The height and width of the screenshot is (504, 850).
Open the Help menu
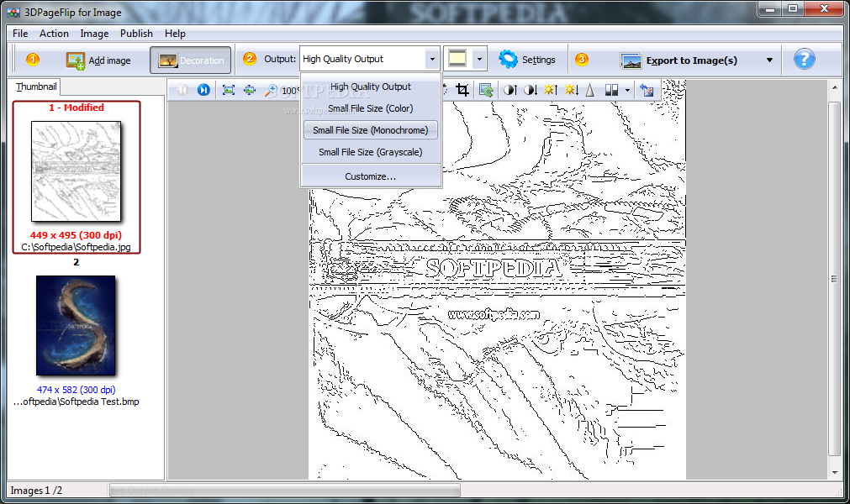coord(175,34)
